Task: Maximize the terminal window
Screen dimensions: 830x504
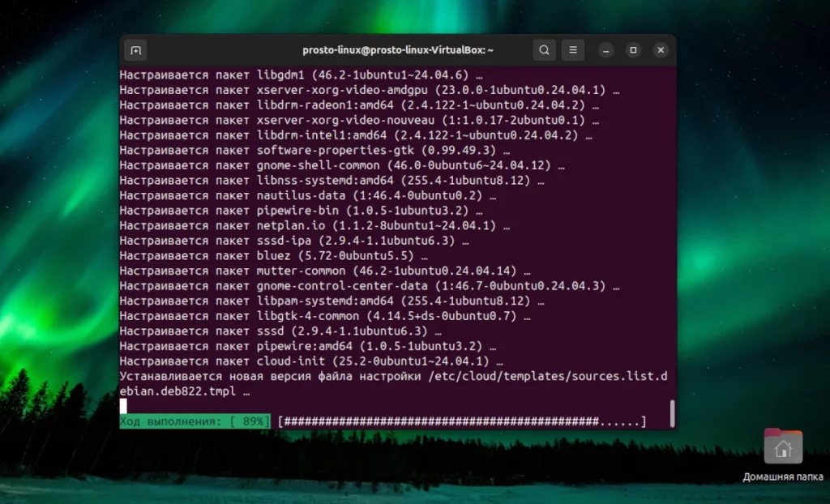Action: click(x=633, y=50)
